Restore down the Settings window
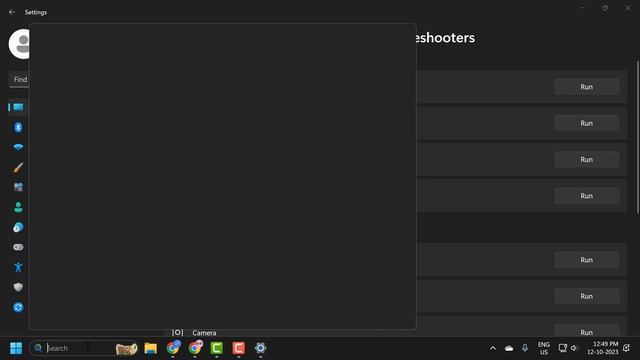This screenshot has height=360, width=640. [x=605, y=8]
